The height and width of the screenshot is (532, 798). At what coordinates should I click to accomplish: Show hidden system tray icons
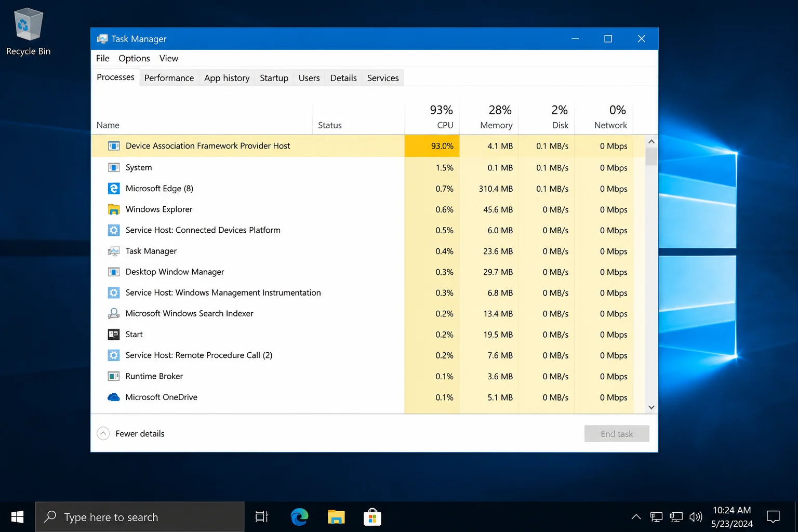(636, 517)
